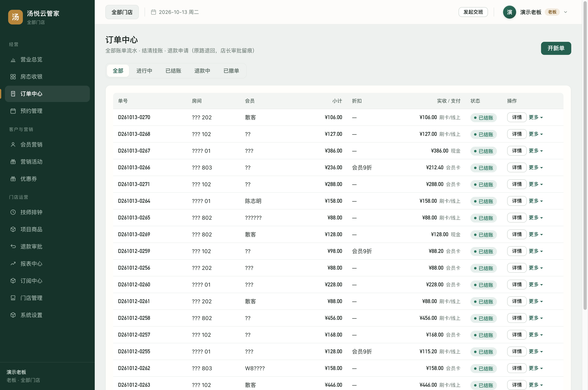
Task: Expand 更多 menu for order D261013-0264
Action: (536, 201)
